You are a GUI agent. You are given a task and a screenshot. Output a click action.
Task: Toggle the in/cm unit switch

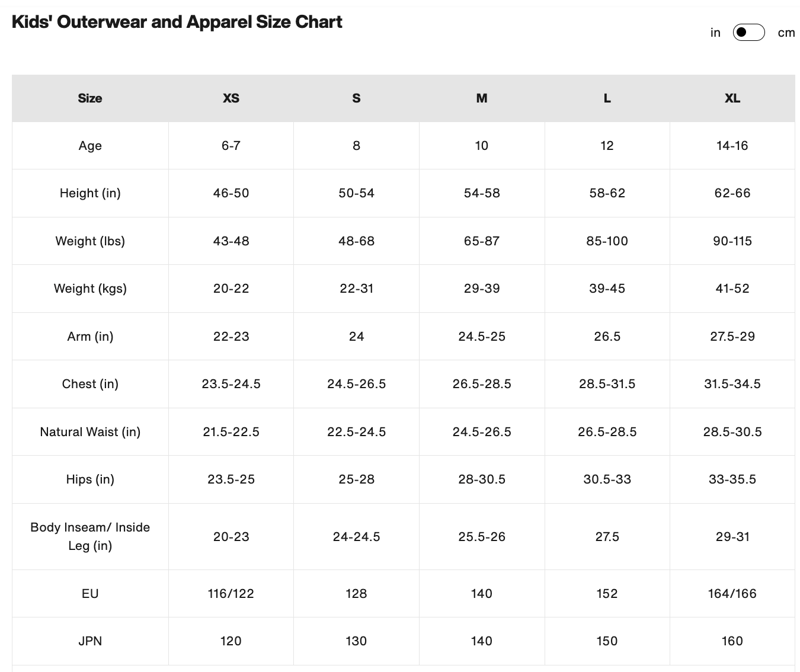748,33
